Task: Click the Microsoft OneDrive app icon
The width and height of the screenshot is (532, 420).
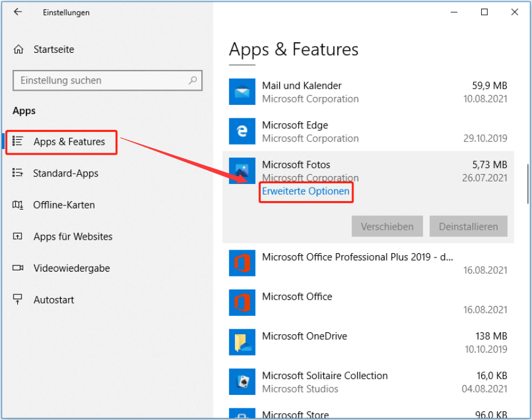Action: point(242,343)
